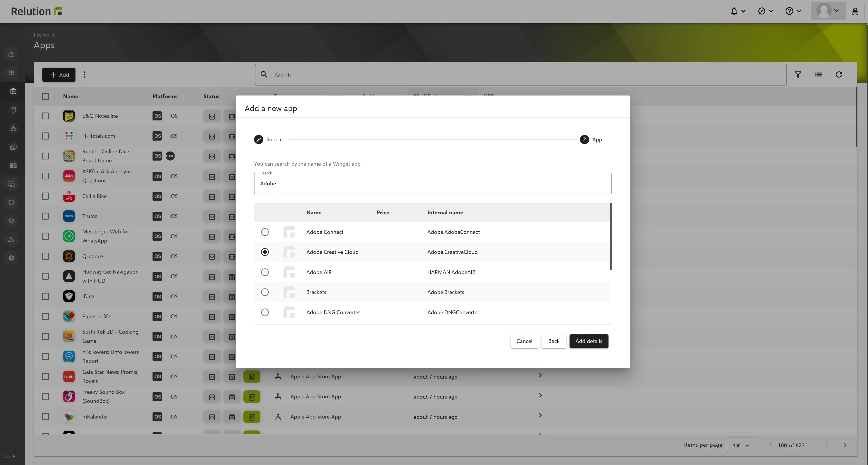Open the Items per page dropdown
This screenshot has height=465, width=868.
(x=741, y=445)
